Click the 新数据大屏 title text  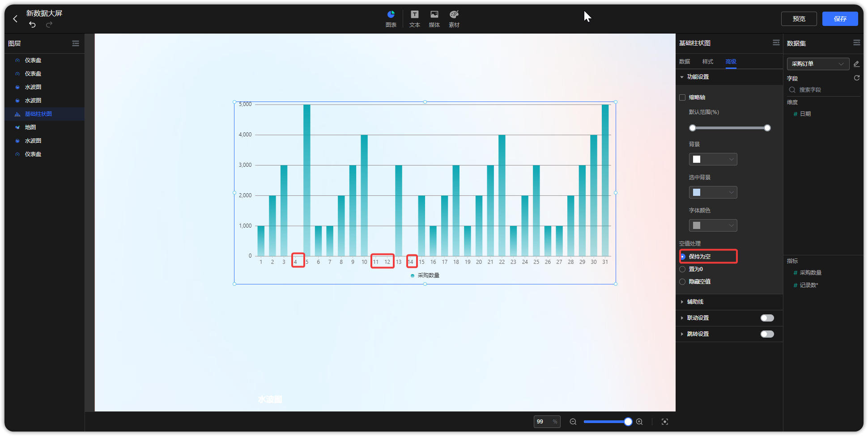(44, 13)
